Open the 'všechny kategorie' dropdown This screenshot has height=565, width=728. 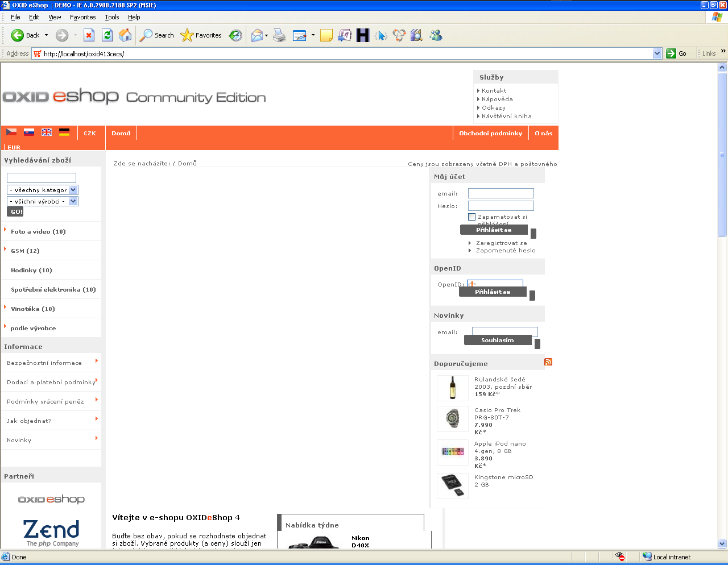[73, 190]
